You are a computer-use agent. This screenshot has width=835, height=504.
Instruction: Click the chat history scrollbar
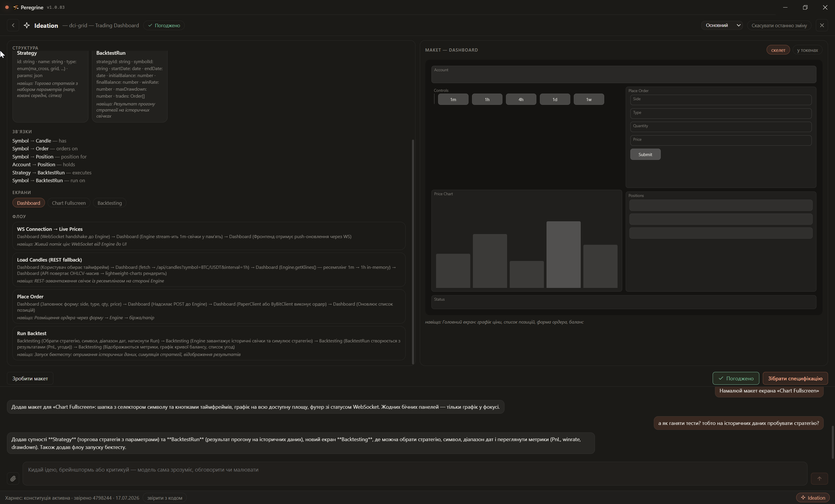[x=832, y=443]
